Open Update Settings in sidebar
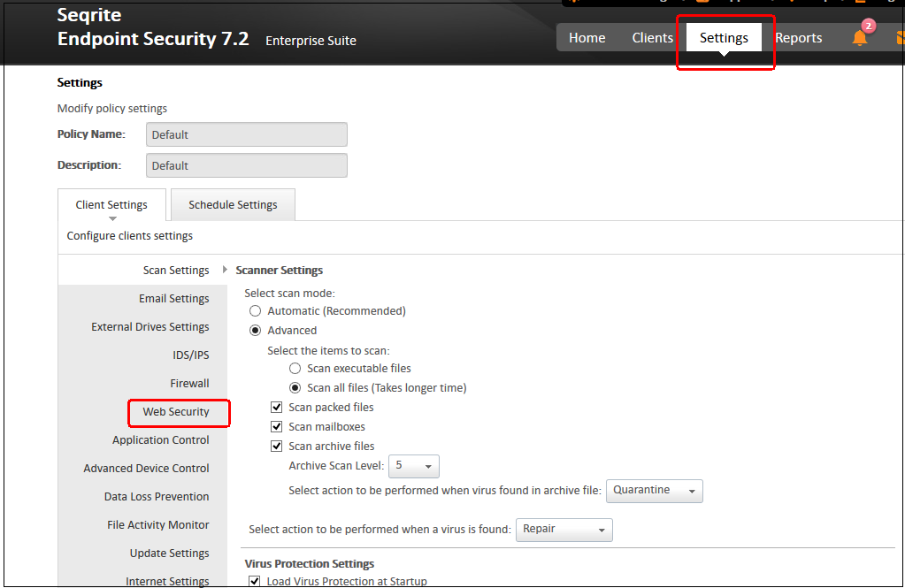905x588 pixels. pyautogui.click(x=169, y=553)
